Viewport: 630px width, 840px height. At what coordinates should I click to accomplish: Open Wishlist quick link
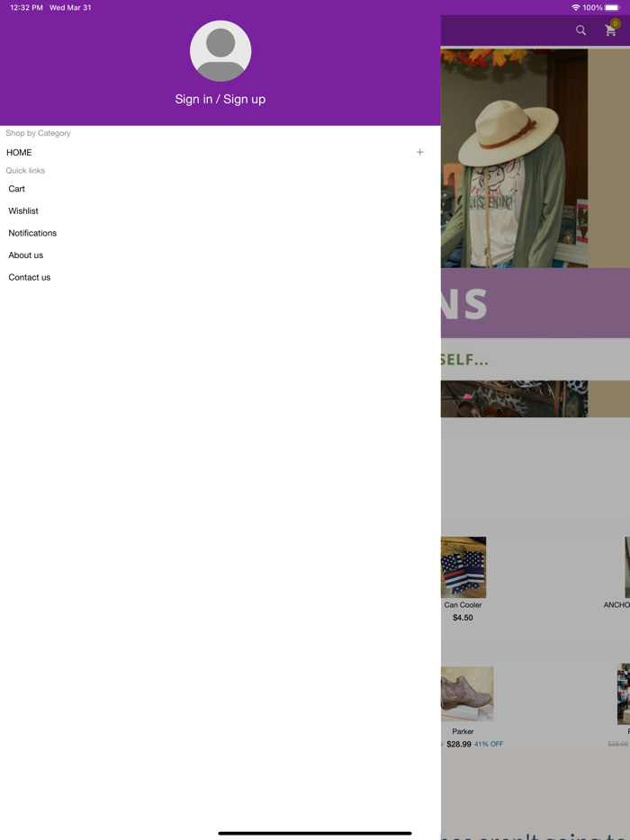tap(23, 211)
